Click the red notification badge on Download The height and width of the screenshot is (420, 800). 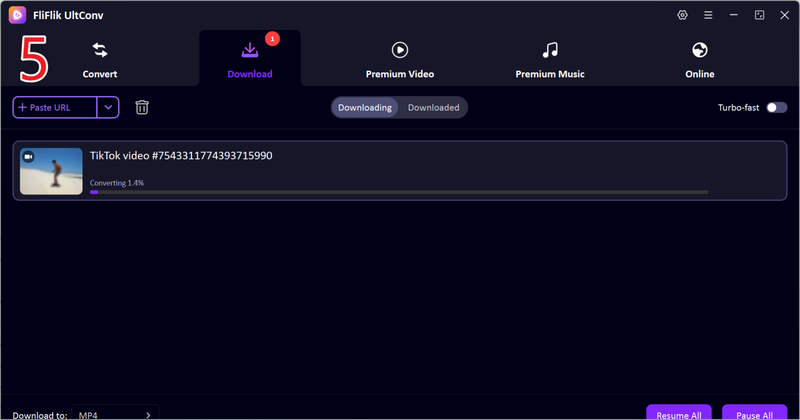click(272, 39)
